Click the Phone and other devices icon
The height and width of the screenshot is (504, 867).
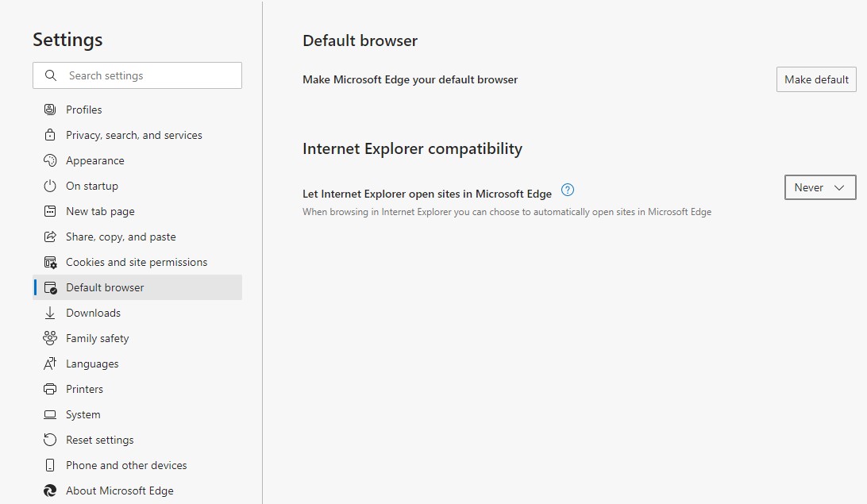[x=50, y=465]
